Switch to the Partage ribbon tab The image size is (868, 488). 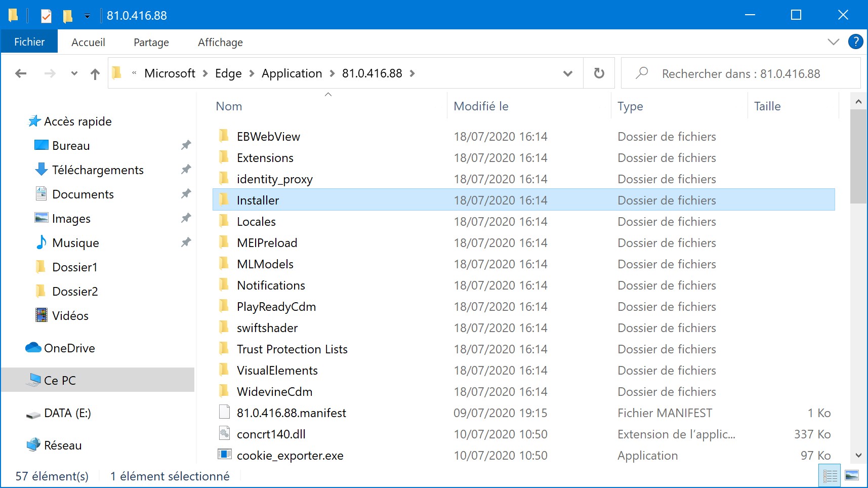(x=151, y=42)
